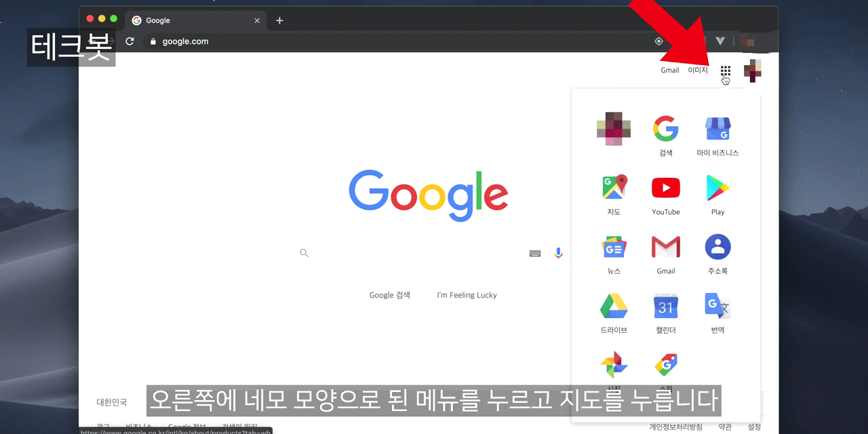Open Google Translate app (번역)

tap(717, 313)
